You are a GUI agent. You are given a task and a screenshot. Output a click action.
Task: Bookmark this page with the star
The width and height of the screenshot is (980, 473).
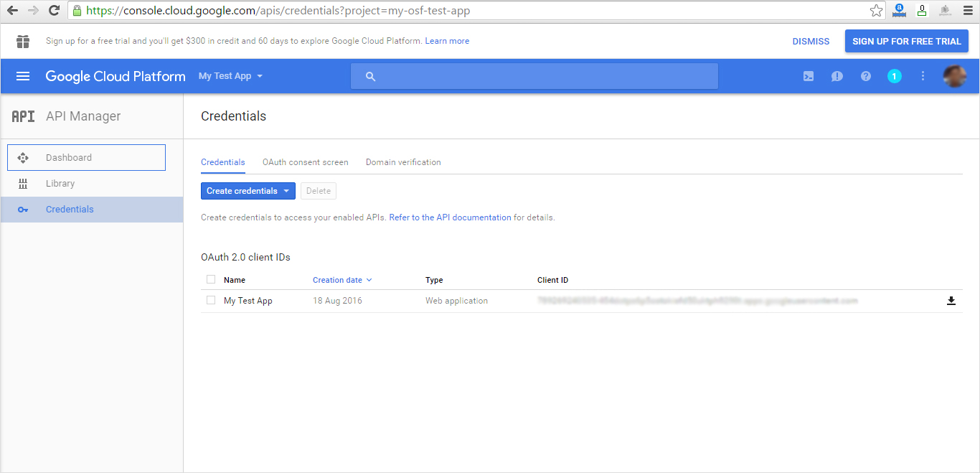pos(876,11)
